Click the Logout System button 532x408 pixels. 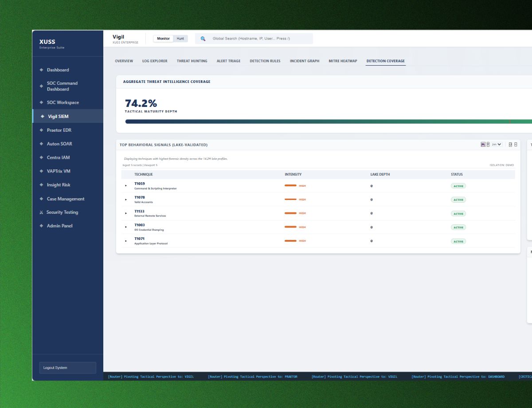pos(67,367)
